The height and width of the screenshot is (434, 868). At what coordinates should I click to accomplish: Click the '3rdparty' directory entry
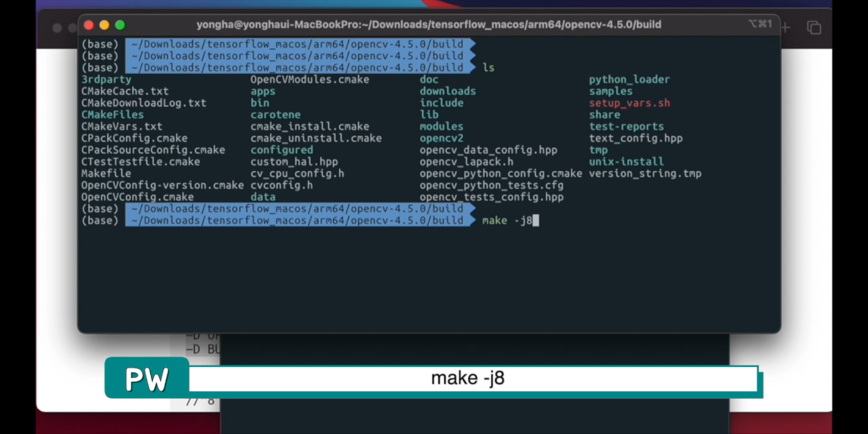(x=106, y=79)
